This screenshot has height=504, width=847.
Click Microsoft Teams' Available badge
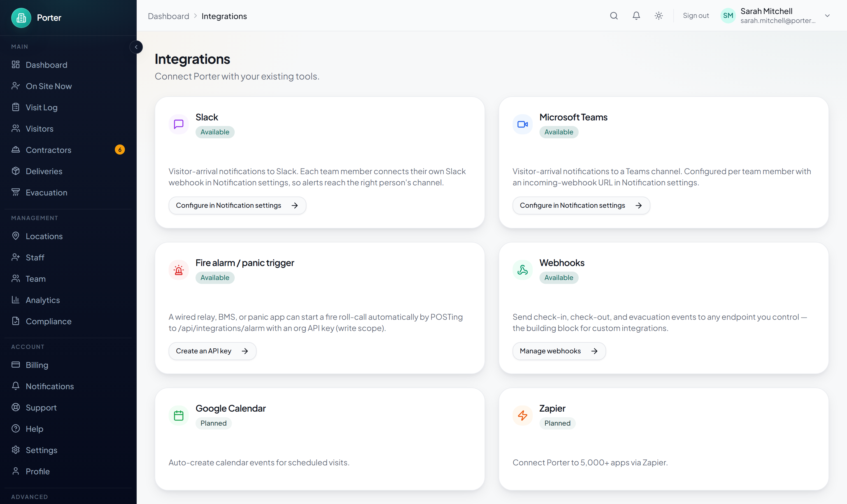(x=559, y=132)
